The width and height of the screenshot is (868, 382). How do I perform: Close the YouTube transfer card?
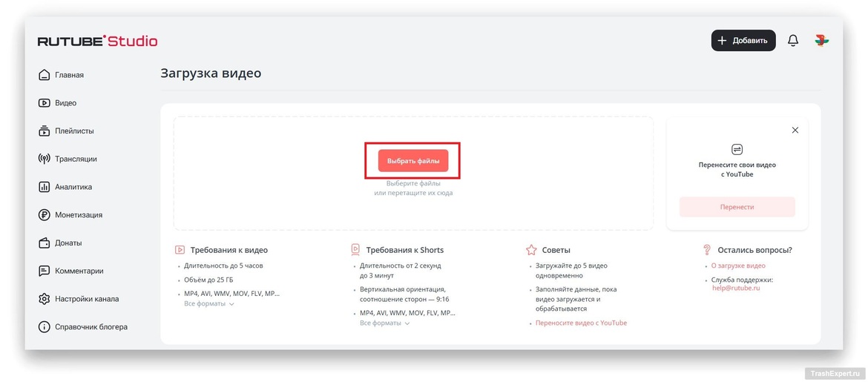795,131
